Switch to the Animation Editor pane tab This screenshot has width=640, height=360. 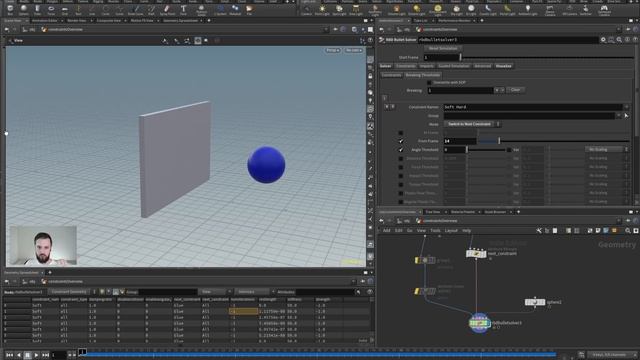44,20
